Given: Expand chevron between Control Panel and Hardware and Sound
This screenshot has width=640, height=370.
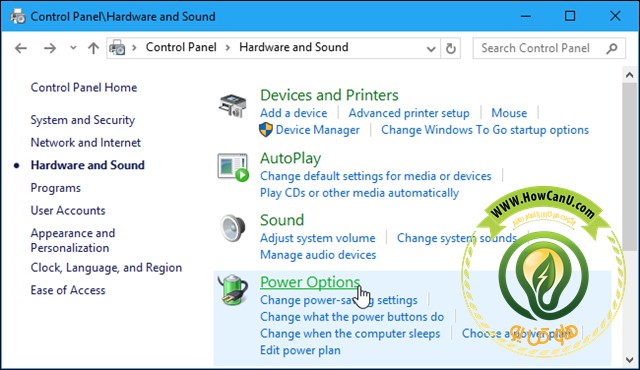Looking at the screenshot, I should (228, 48).
